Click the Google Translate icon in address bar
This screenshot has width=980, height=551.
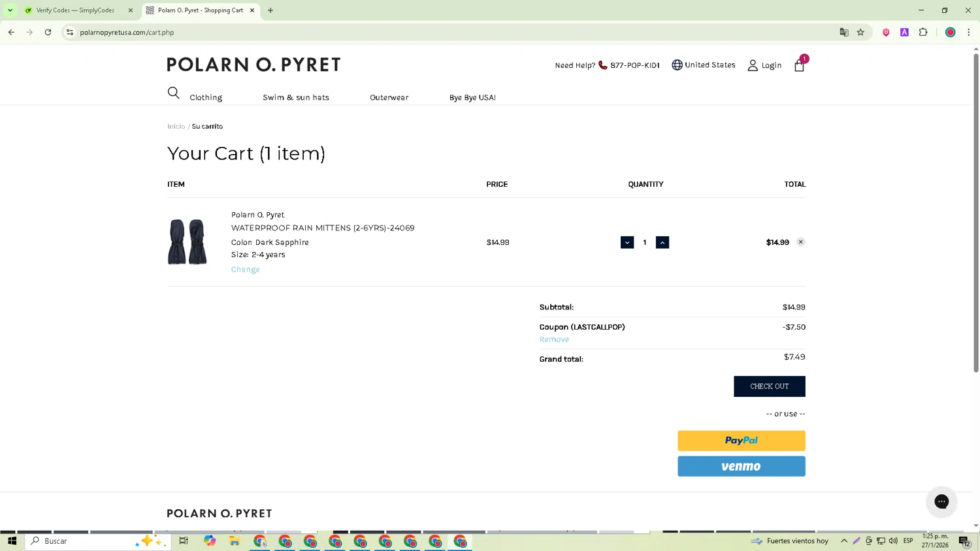844,32
